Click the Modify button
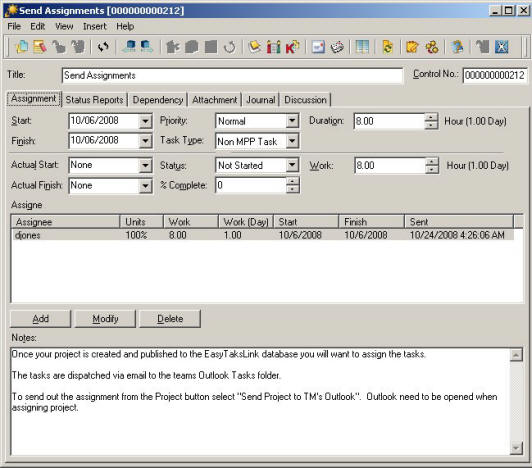This screenshot has width=532, height=468. pos(105,319)
